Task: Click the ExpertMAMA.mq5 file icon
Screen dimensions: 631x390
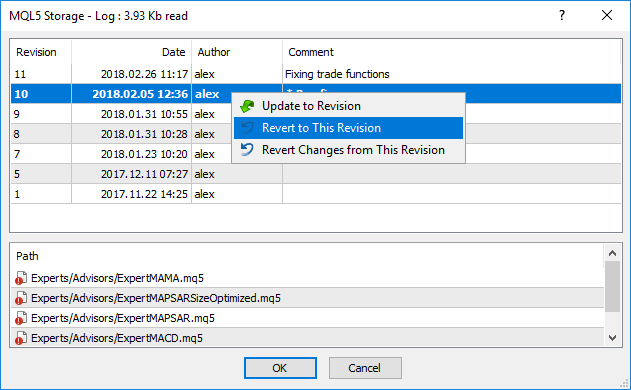Action: (x=21, y=278)
